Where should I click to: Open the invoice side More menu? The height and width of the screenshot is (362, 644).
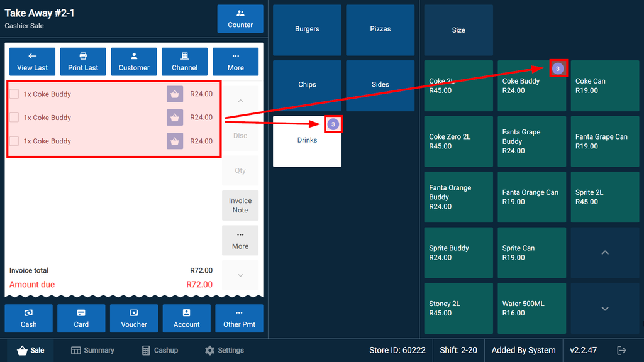coord(240,241)
